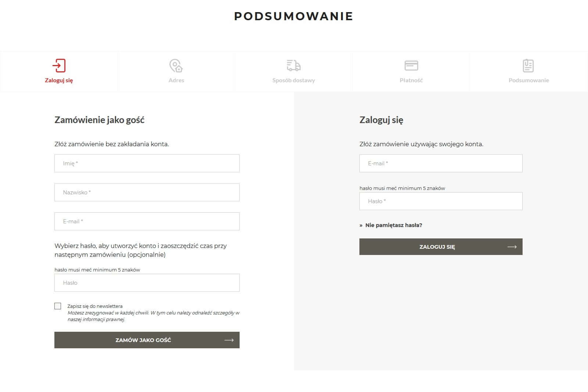Select the Sposób dostawy step label

point(294,80)
